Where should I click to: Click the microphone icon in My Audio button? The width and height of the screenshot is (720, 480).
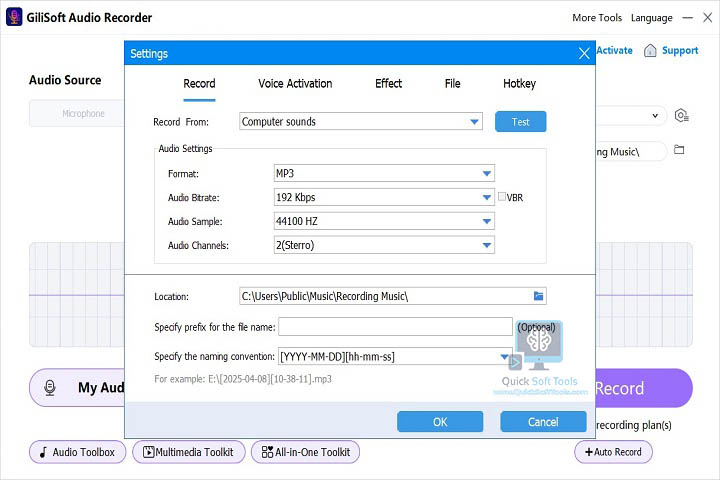(x=50, y=388)
